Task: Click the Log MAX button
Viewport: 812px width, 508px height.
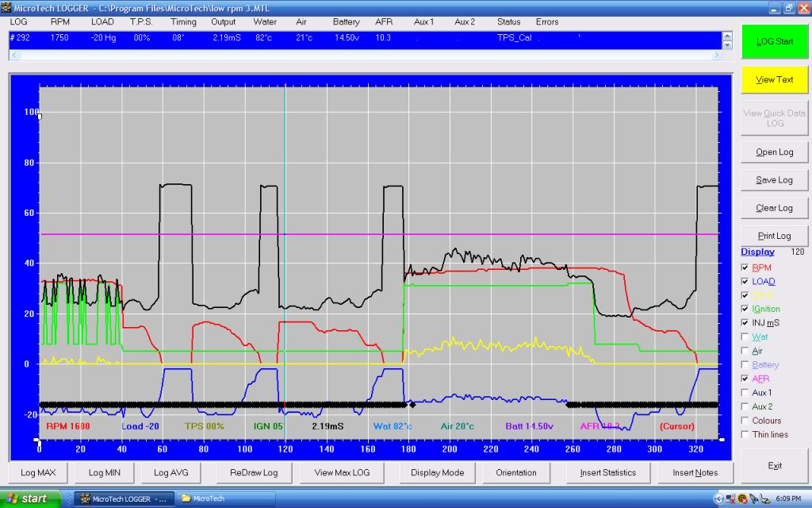Action: 38,472
